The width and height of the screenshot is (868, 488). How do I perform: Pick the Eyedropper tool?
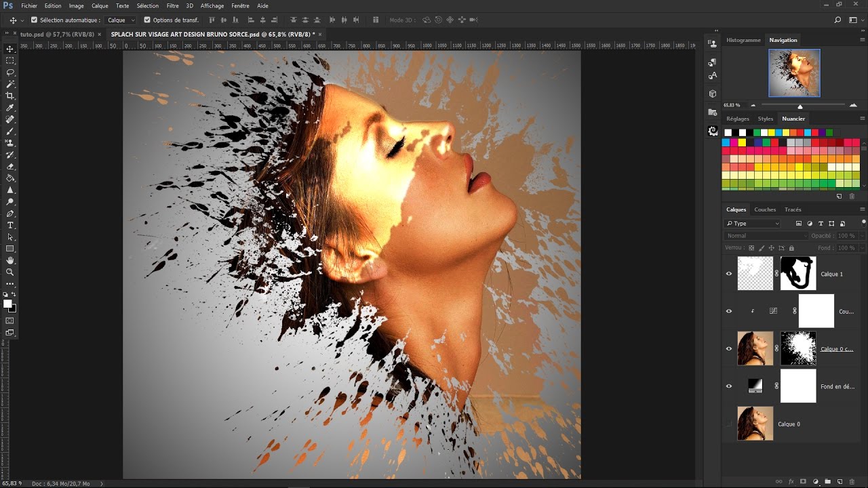click(x=10, y=108)
